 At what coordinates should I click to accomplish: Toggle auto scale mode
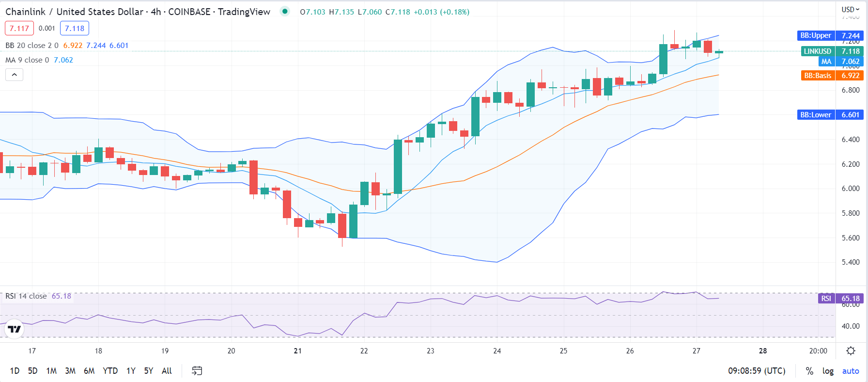(x=850, y=371)
